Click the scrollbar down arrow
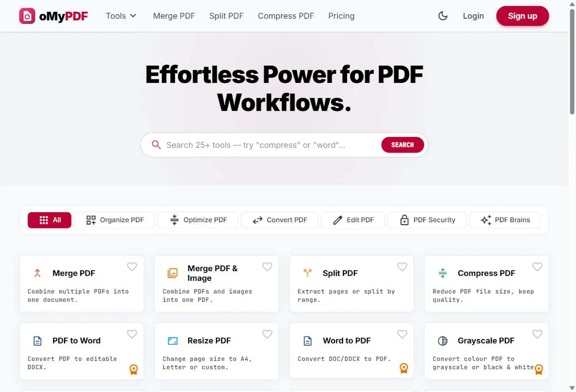The height and width of the screenshot is (392, 576). pyautogui.click(x=572, y=388)
